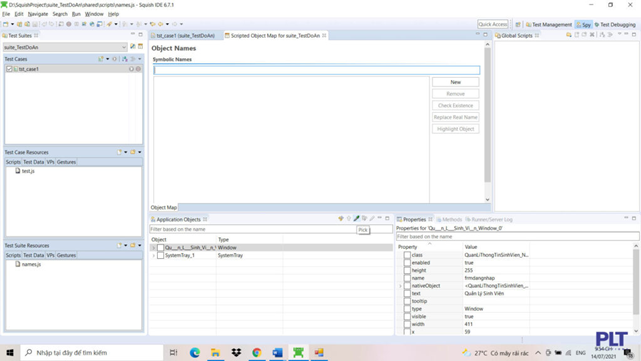The width and height of the screenshot is (641, 361).
Task: Click refresh icon in Application Objects panel
Action: pyautogui.click(x=341, y=219)
